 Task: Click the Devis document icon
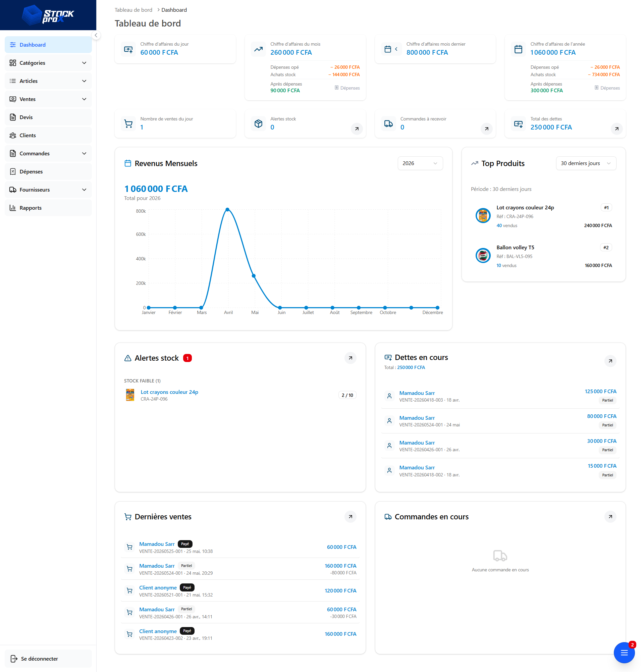(x=13, y=117)
